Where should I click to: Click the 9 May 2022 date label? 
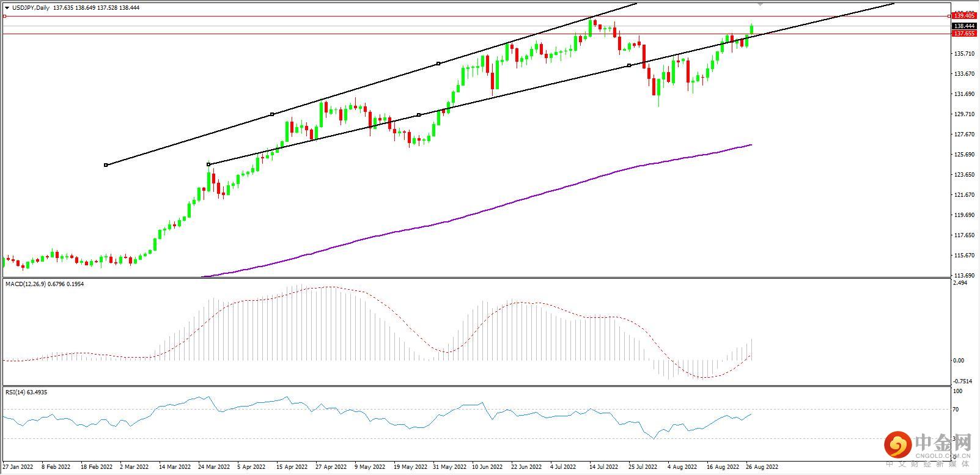pyautogui.click(x=370, y=466)
